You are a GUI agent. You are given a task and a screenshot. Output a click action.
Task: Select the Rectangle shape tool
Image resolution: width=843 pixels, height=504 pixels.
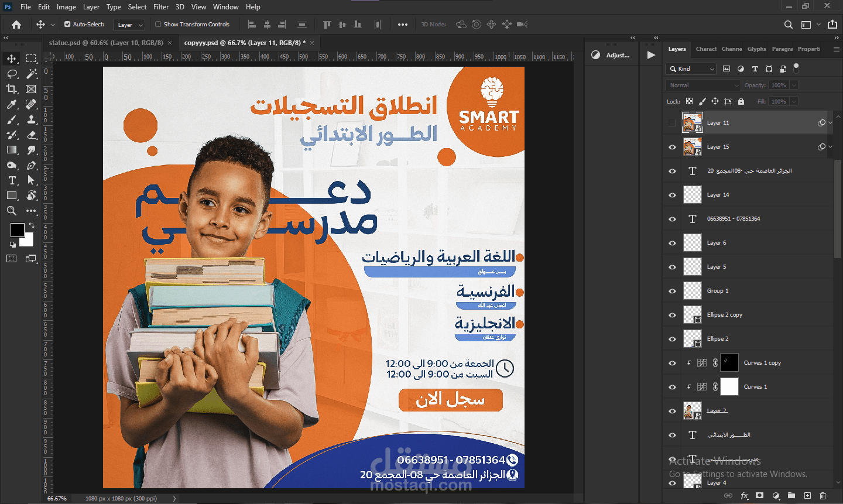click(x=12, y=196)
